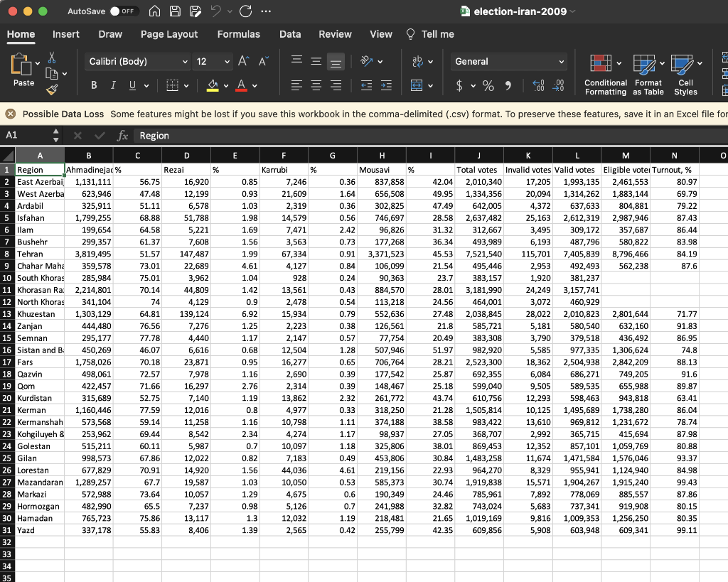Open the Calibri font name dropdown

[x=138, y=62]
